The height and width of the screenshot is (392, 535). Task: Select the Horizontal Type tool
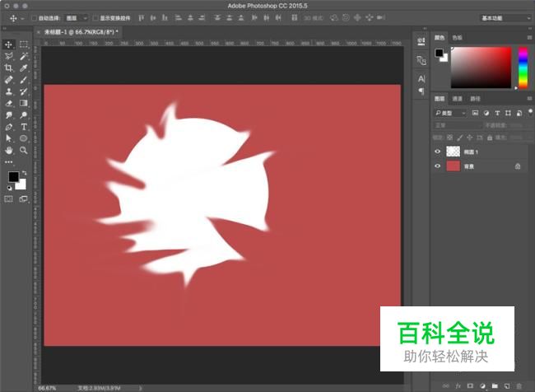[x=24, y=128]
